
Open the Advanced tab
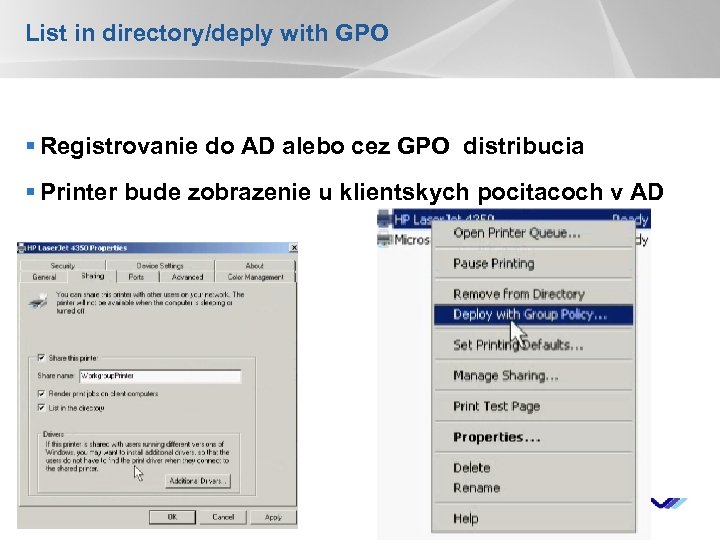187,277
